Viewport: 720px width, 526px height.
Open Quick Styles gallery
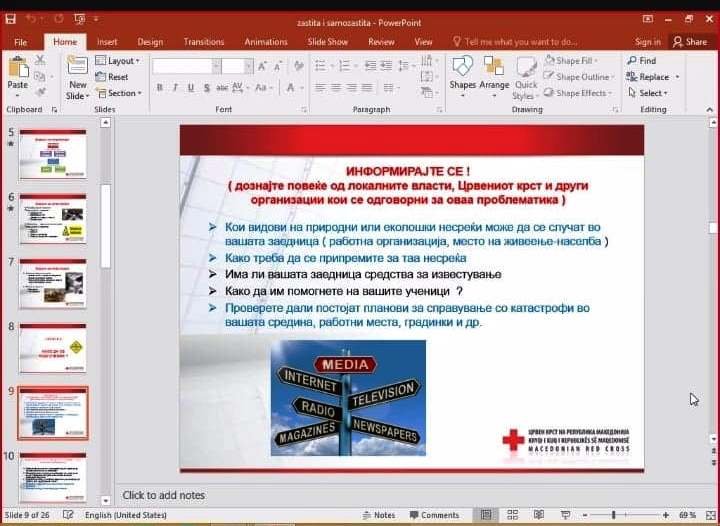pos(526,76)
